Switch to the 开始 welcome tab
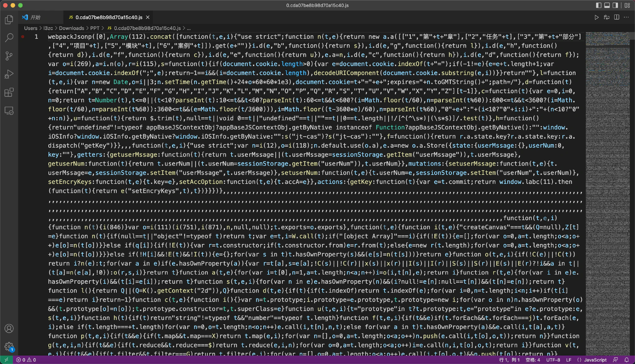Screen dimensions: 635x364 (35, 17)
